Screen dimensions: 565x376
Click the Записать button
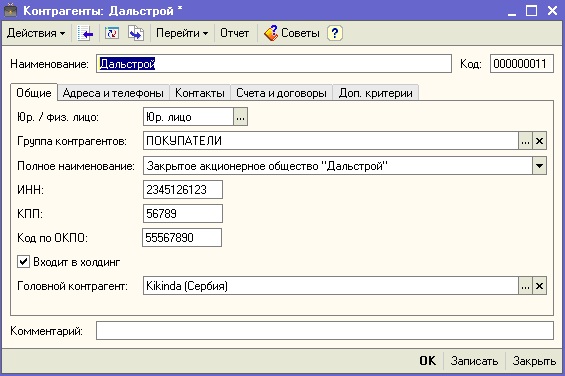coord(474,360)
